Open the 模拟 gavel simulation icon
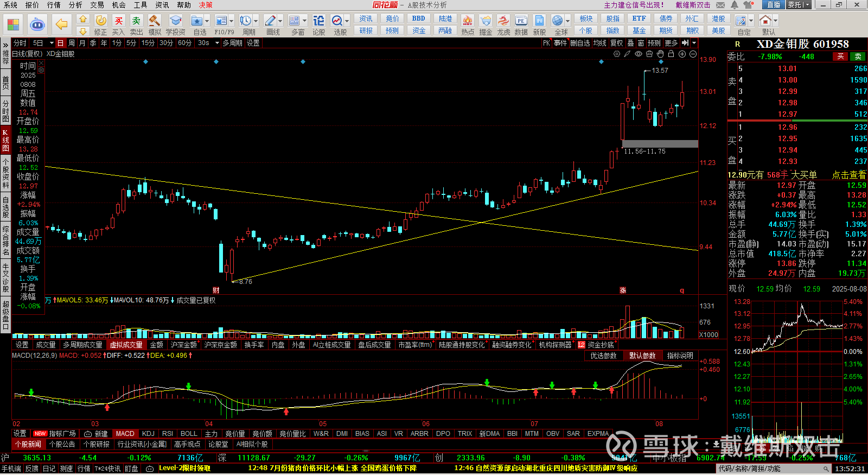The height and width of the screenshot is (475, 868). [154, 21]
